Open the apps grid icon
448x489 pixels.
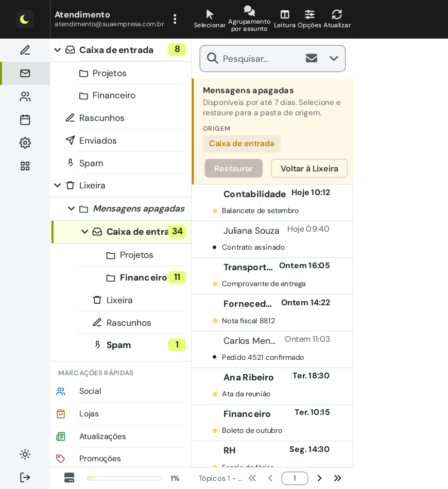[x=25, y=166]
